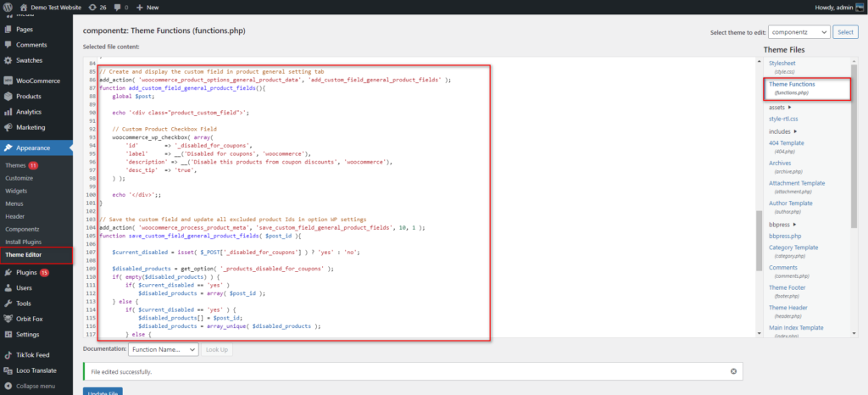Expand the assets folder

tap(780, 108)
